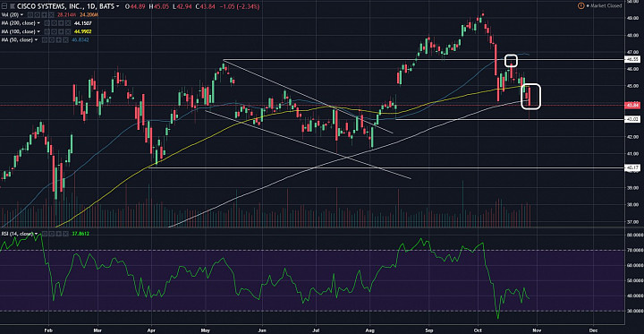
Task: Click the Feb label on time axis
Action: click(x=49, y=330)
